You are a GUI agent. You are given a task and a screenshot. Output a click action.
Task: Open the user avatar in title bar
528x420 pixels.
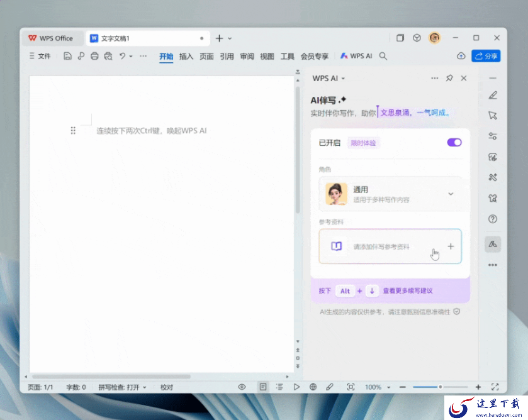[x=434, y=38]
